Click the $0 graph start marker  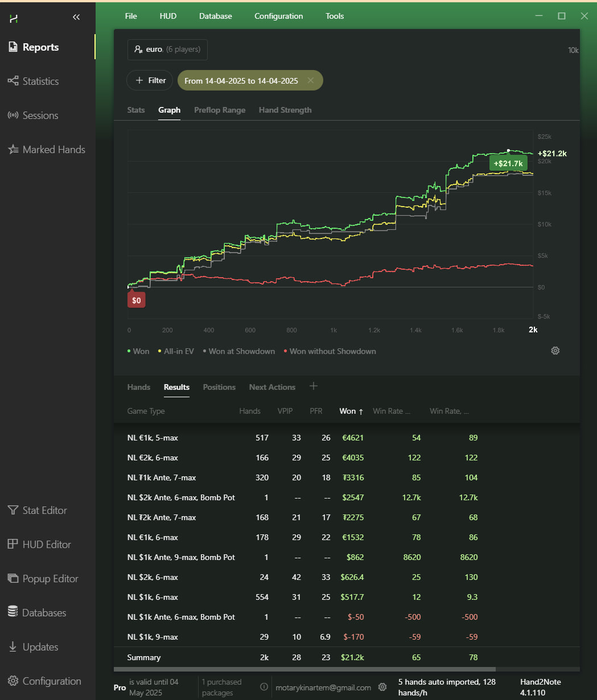136,300
